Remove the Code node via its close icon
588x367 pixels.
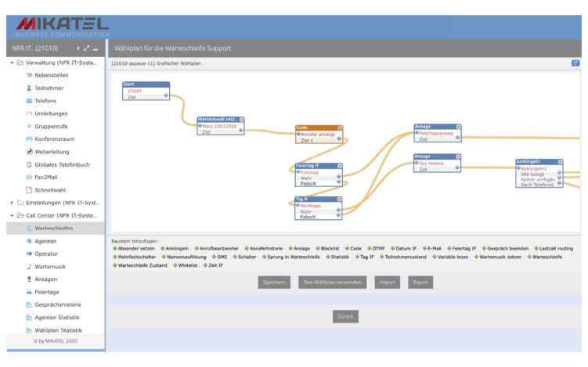(340, 128)
